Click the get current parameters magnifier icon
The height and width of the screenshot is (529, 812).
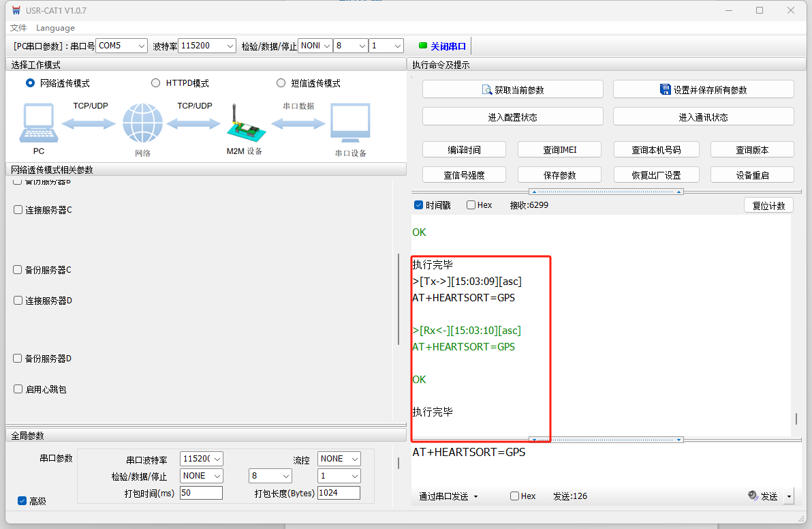click(x=487, y=89)
